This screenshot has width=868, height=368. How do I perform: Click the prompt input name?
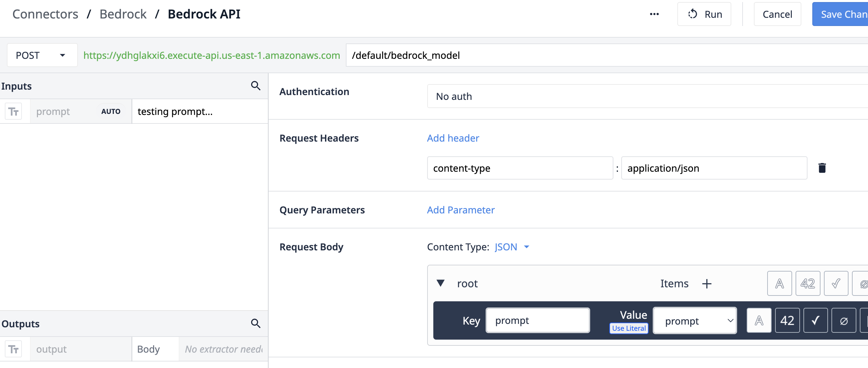[53, 111]
